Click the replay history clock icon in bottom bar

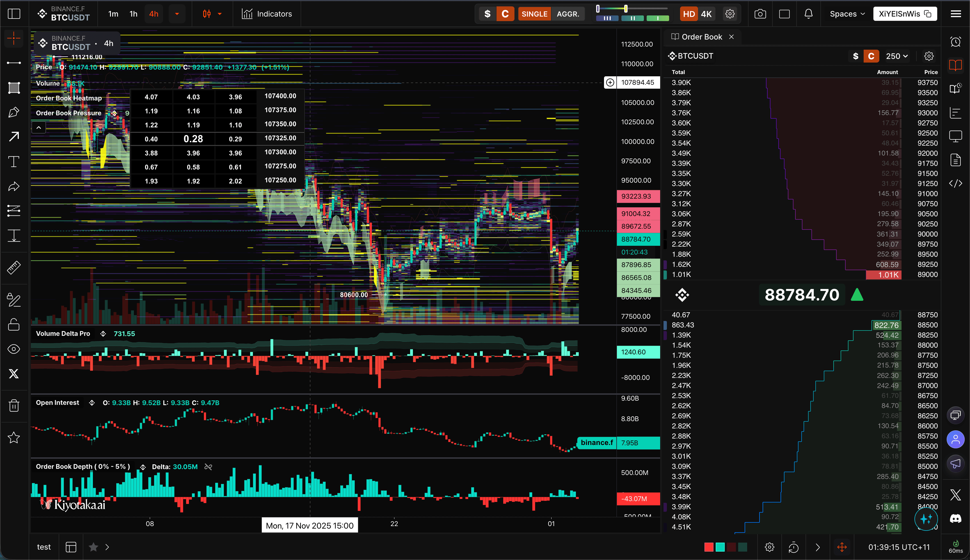coord(793,547)
